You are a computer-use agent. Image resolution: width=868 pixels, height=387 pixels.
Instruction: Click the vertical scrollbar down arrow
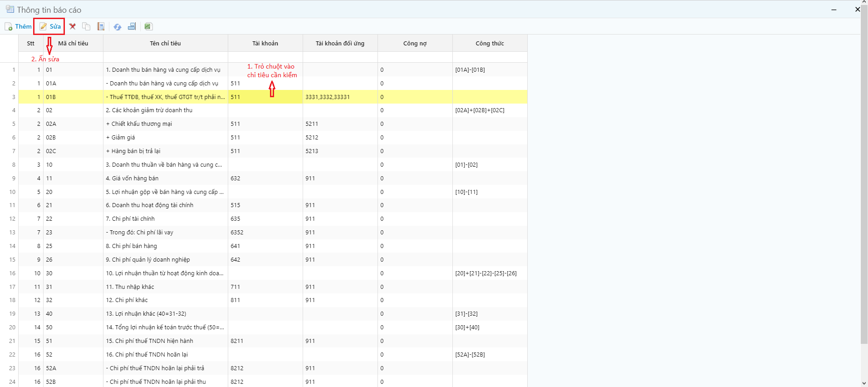[x=864, y=383]
